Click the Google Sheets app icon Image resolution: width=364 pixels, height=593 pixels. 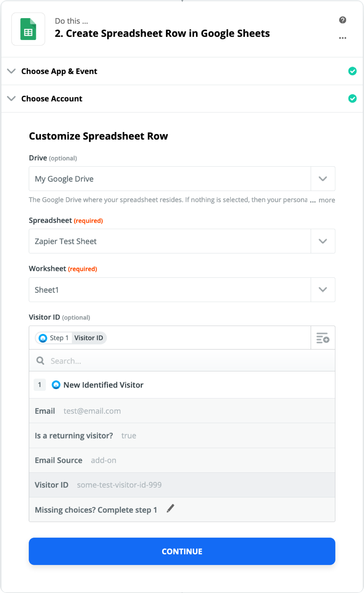pos(28,29)
